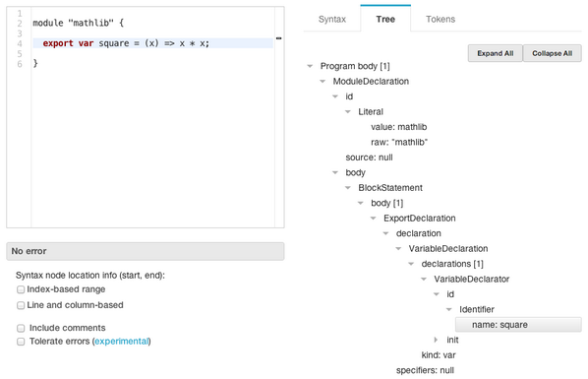This screenshot has width=588, height=379.
Task: Collapse the Identifier node
Action: point(449,309)
